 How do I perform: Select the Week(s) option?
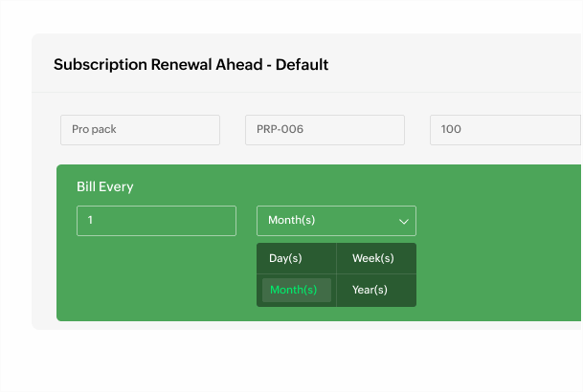coord(373,258)
